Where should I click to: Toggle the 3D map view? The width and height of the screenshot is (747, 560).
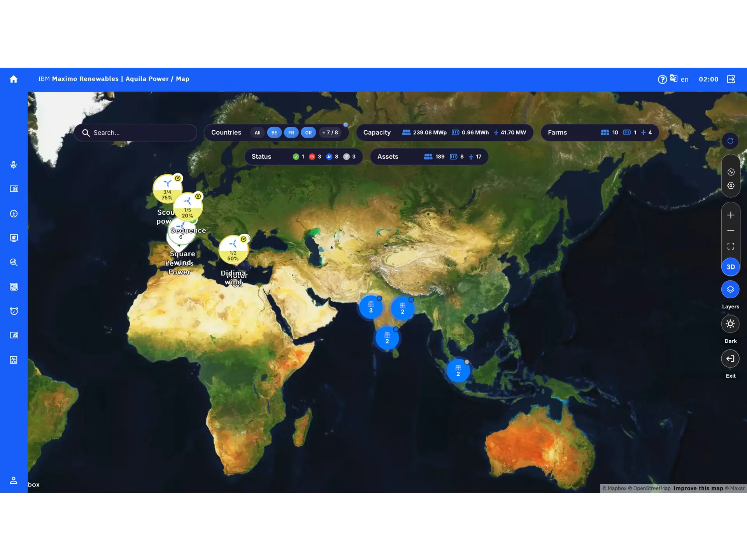[x=730, y=267]
